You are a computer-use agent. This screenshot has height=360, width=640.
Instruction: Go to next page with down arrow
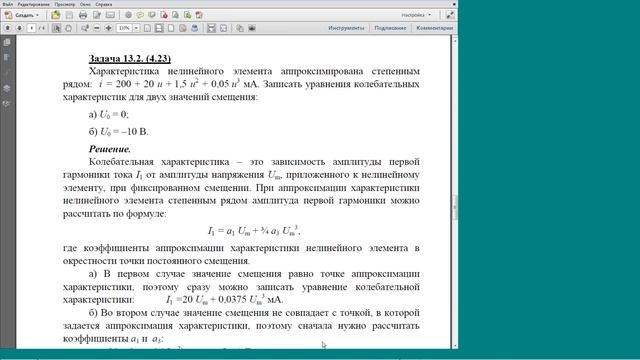19,28
